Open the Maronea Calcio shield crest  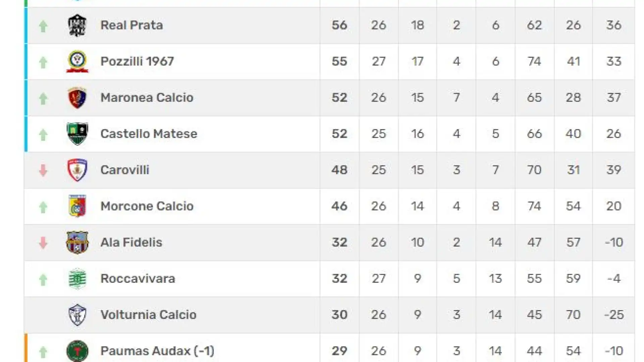coord(77,98)
